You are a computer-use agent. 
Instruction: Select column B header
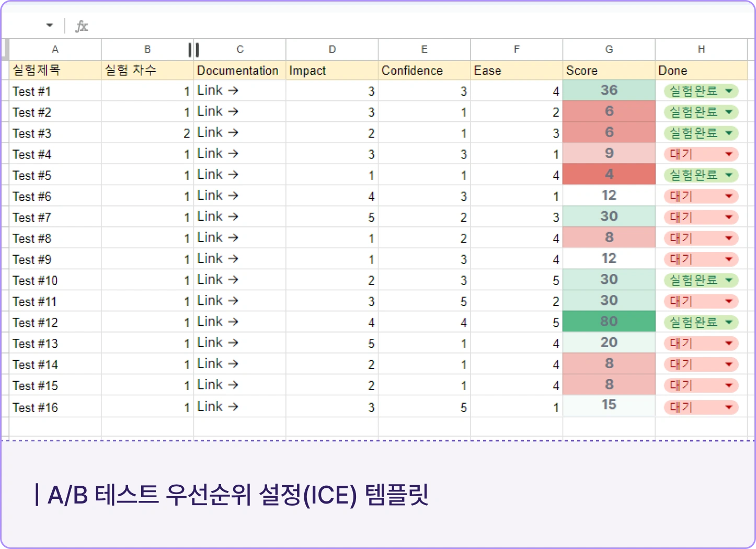tap(147, 50)
